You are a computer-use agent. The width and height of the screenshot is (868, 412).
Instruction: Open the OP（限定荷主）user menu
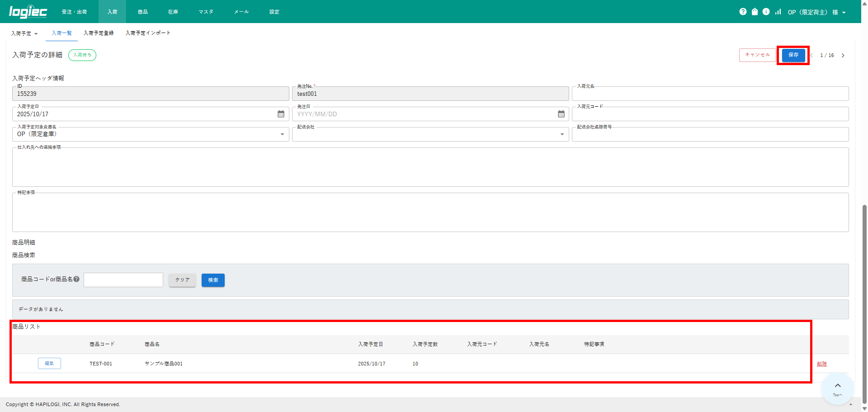(x=816, y=12)
